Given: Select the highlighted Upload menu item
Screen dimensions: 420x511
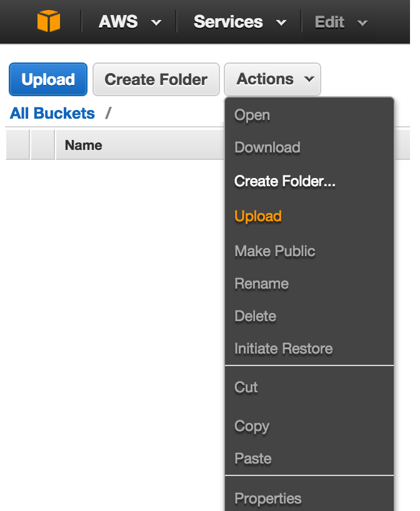Looking at the screenshot, I should coord(257,216).
